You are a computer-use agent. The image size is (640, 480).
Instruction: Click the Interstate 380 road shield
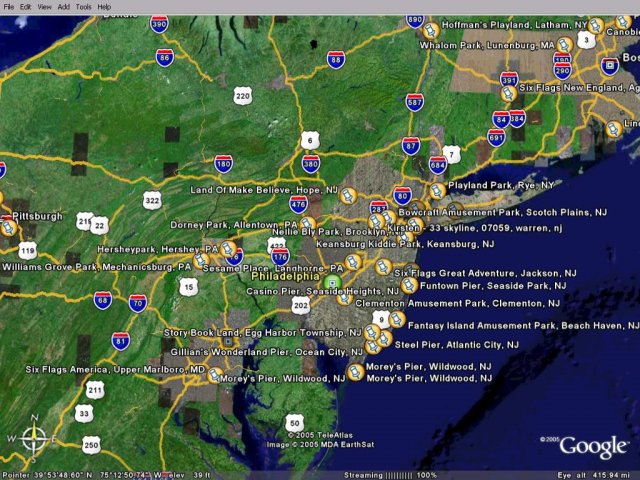311,164
